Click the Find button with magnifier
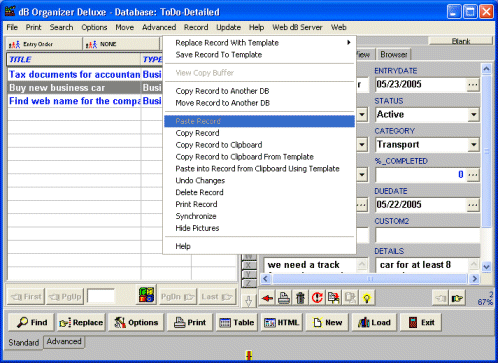This screenshot has height=363, width=498. (31, 322)
